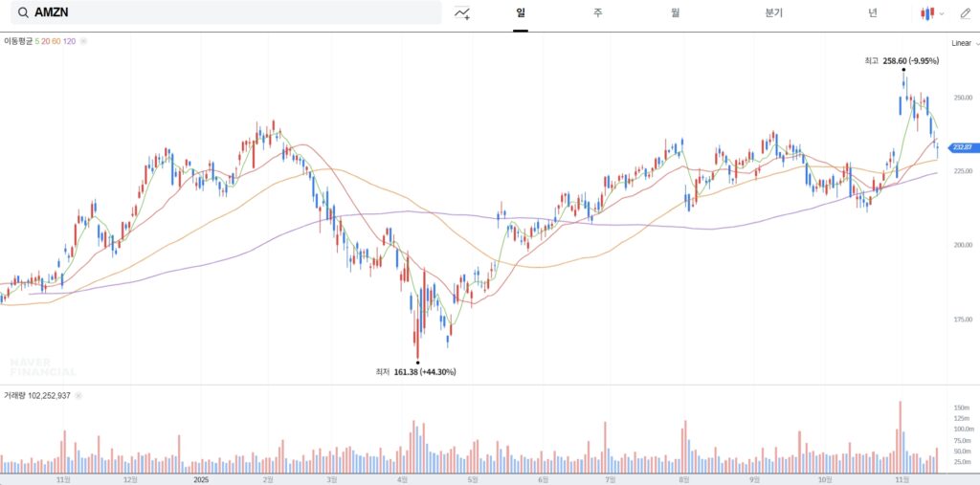Click the 이동평균 moving average label

pos(18,41)
